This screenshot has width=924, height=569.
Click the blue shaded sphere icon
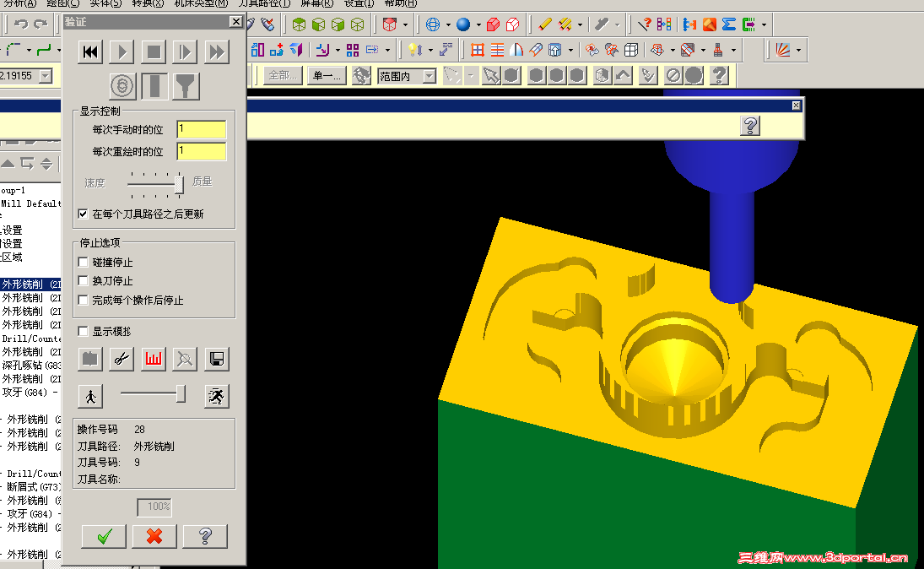[464, 24]
